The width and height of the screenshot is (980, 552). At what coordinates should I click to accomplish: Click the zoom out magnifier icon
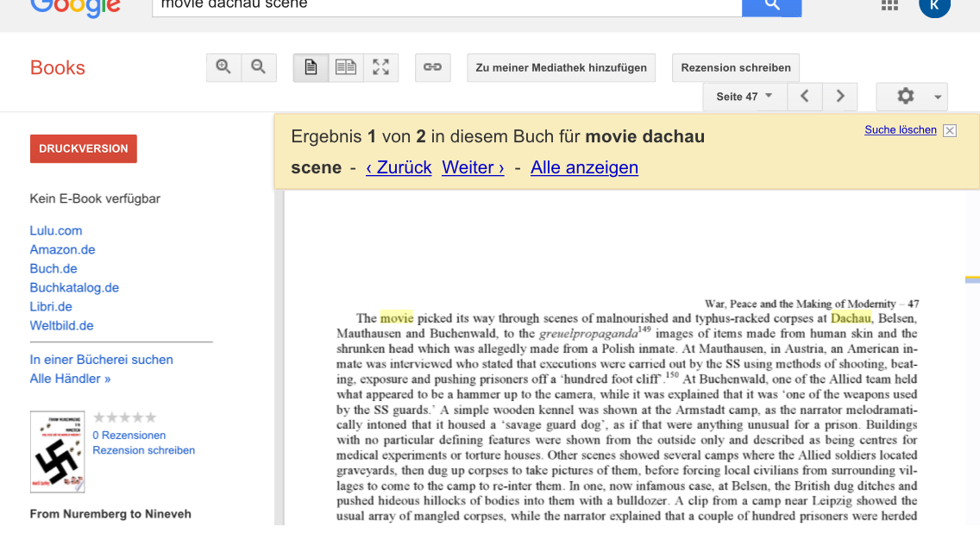[258, 67]
